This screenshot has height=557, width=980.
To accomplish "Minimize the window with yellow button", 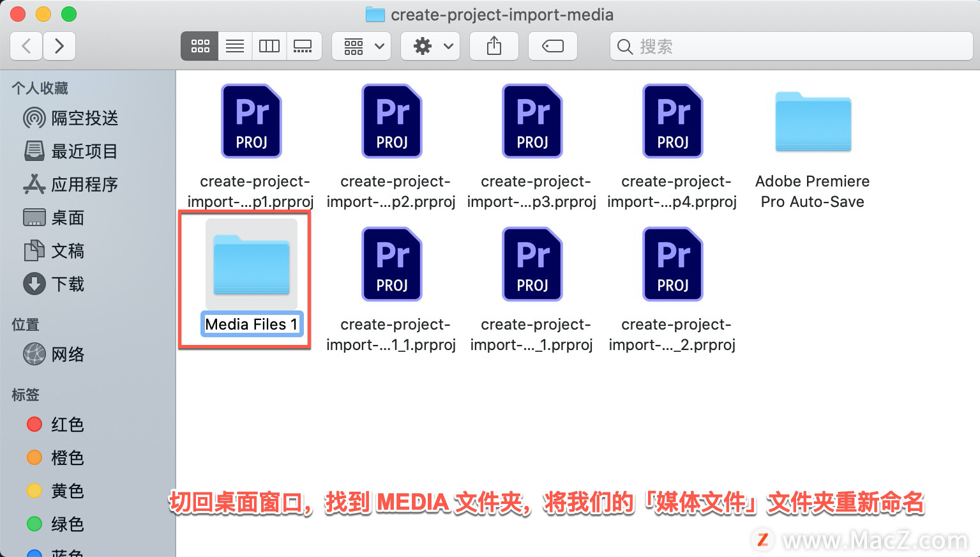I will [x=43, y=13].
